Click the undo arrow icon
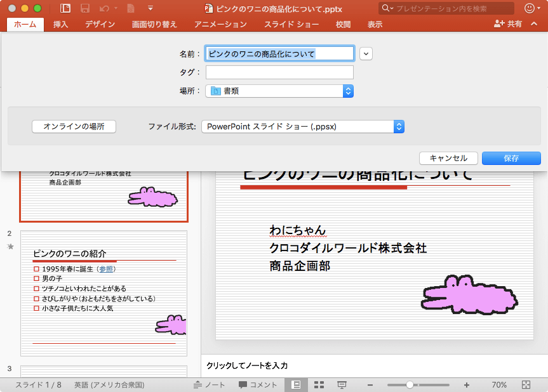This screenshot has width=548, height=392. pyautogui.click(x=104, y=8)
